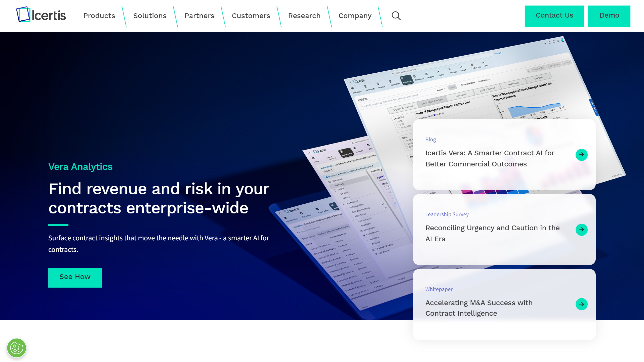The width and height of the screenshot is (644, 362).
Task: Open Accelerating M&A Success whitepaper
Action: pyautogui.click(x=479, y=308)
